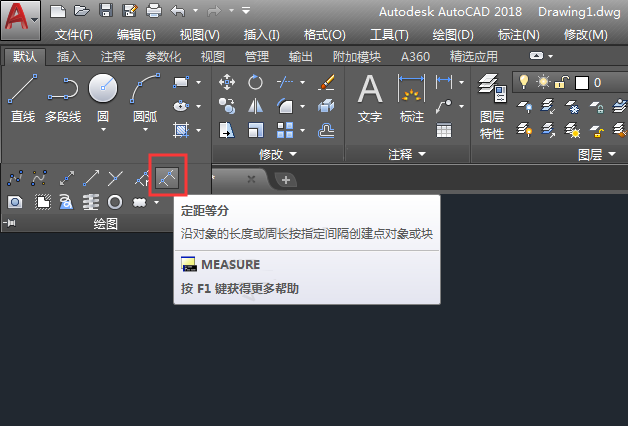628x426 pixels.
Task: Pin the expanded Draw (绘图) panel
Action: [x=10, y=223]
